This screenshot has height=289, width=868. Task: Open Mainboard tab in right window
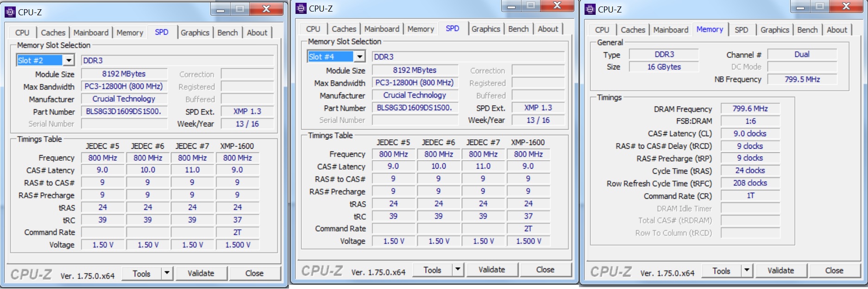pos(671,30)
